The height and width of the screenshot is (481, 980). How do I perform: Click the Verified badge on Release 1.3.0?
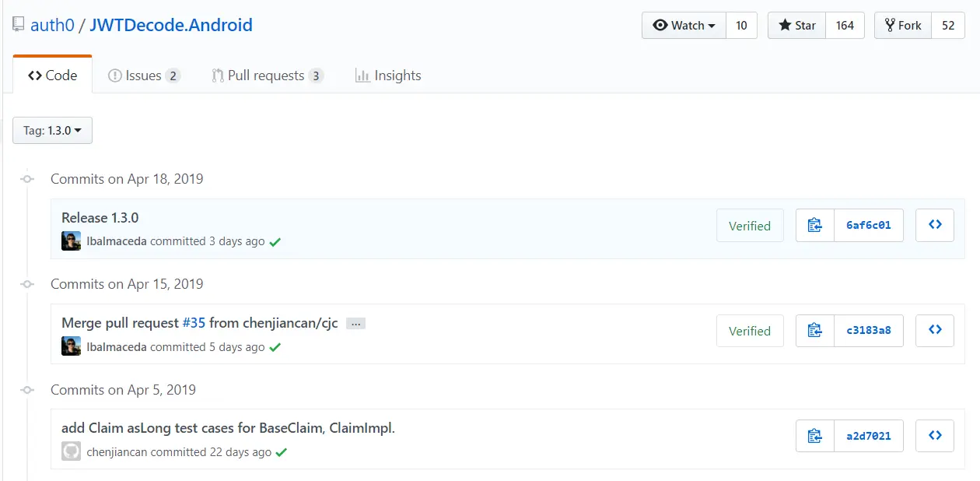point(750,226)
